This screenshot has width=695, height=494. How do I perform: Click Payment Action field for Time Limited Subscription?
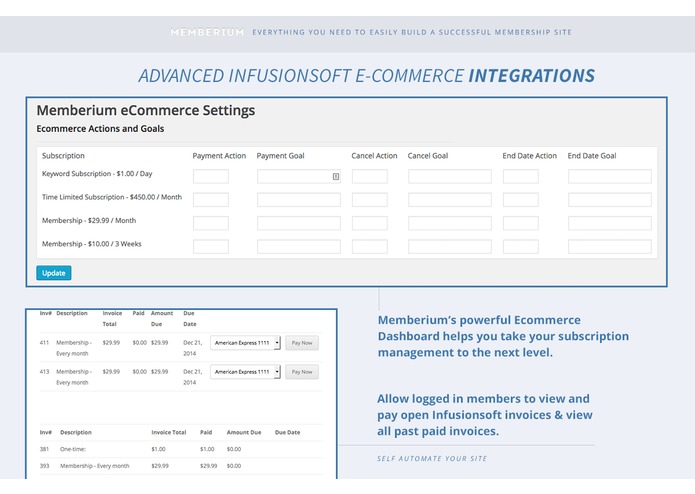pyautogui.click(x=211, y=200)
